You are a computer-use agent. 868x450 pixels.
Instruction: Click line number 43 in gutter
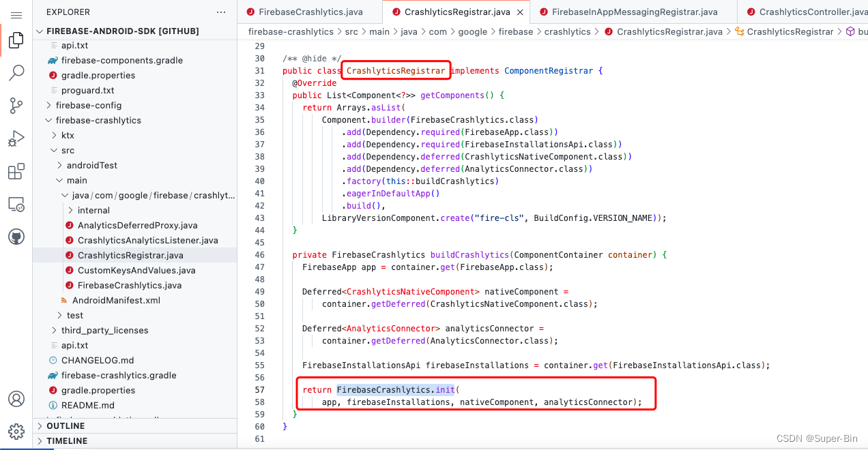pyautogui.click(x=259, y=218)
